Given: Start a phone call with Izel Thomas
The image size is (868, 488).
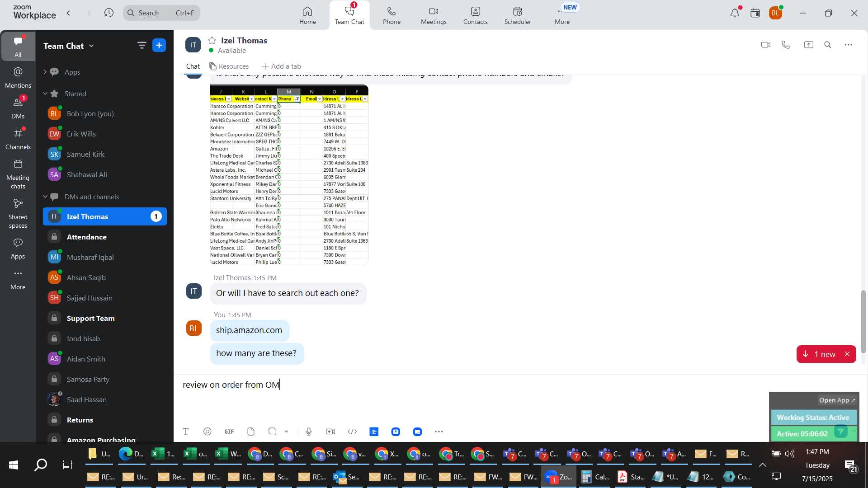Looking at the screenshot, I should (x=786, y=45).
